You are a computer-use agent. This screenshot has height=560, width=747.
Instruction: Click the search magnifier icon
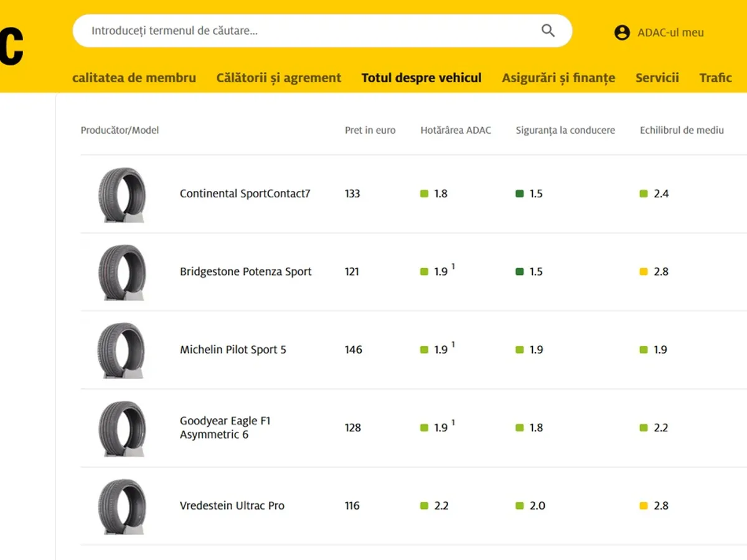(x=548, y=30)
